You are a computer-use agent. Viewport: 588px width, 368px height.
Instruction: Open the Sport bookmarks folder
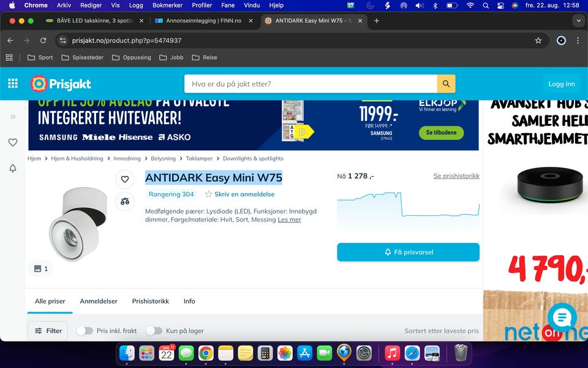coord(40,58)
